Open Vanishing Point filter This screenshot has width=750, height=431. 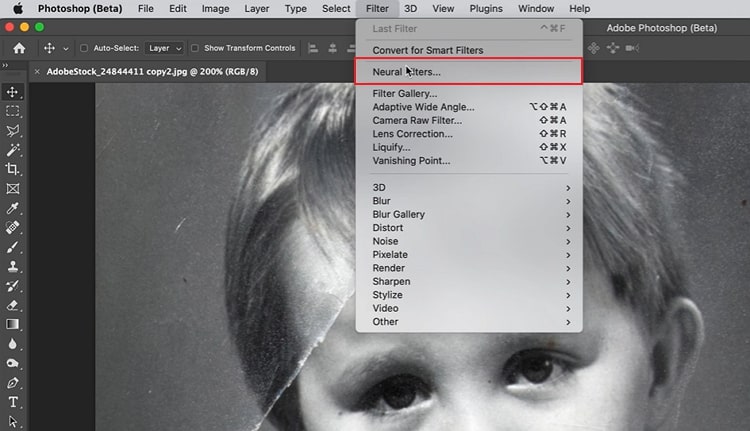pyautogui.click(x=469, y=160)
